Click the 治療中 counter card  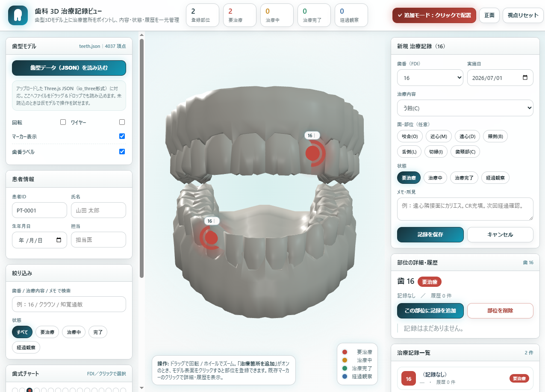coord(277,15)
